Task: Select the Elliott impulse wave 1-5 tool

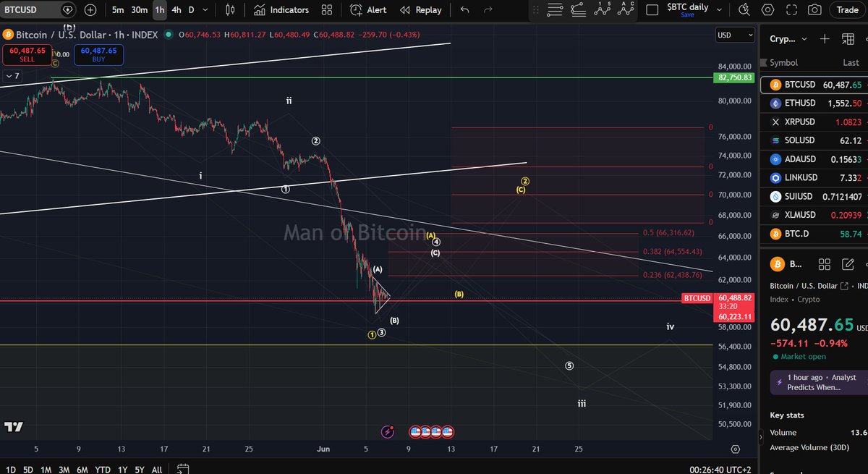Action: (x=603, y=10)
